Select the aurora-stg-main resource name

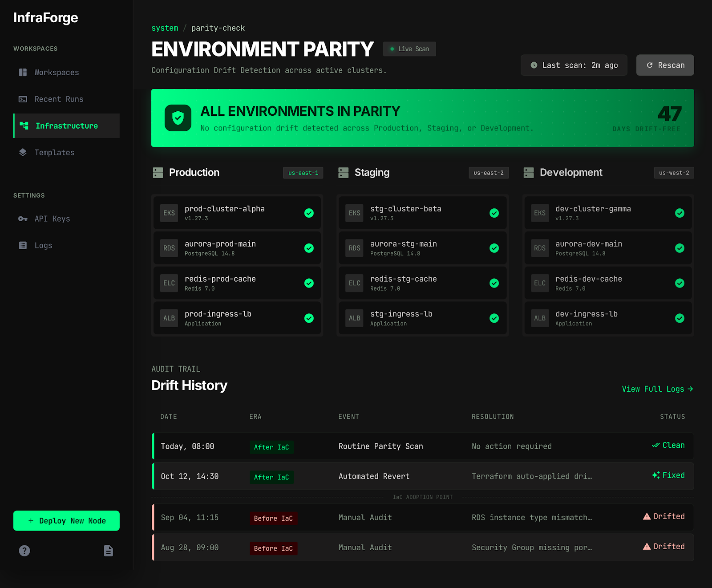coord(404,244)
